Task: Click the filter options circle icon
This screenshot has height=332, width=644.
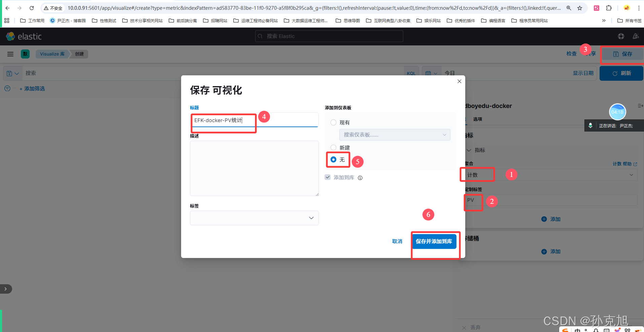Action: point(7,88)
